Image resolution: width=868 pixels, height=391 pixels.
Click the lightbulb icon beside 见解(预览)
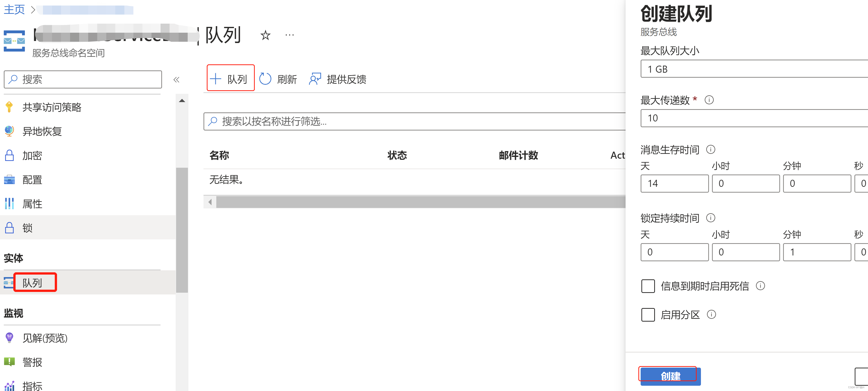[x=10, y=337]
